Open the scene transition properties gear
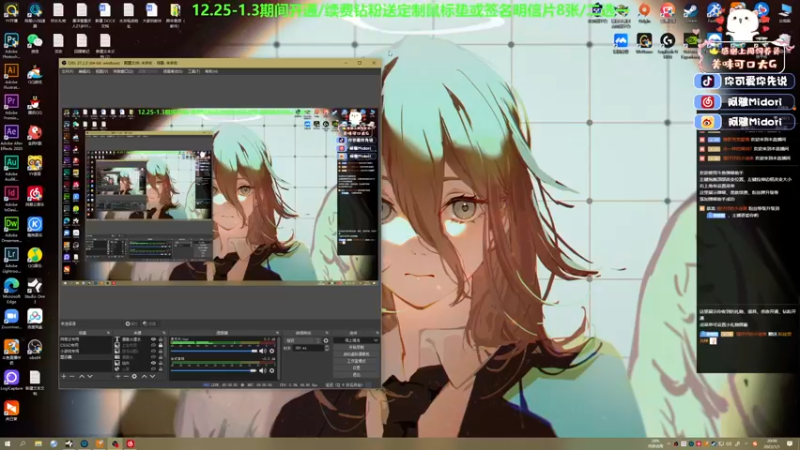 tap(326, 341)
